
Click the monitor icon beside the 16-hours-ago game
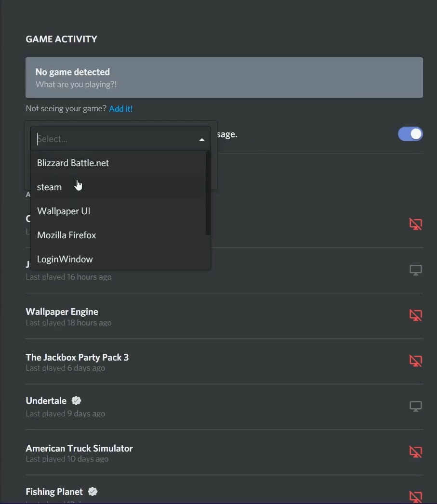pyautogui.click(x=415, y=270)
